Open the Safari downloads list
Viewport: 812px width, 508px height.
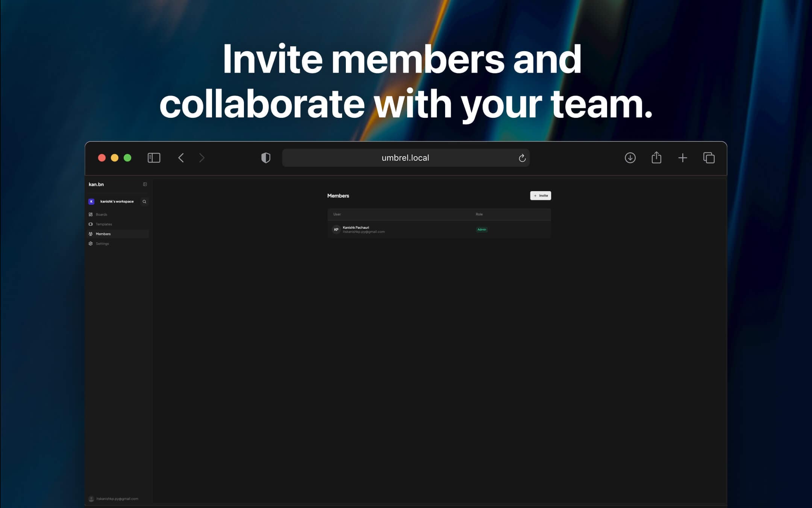tap(630, 158)
